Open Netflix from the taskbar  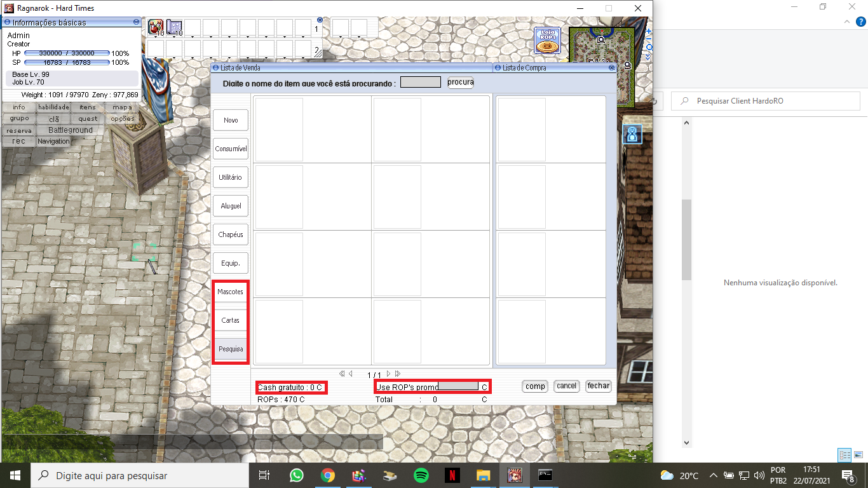(x=452, y=475)
